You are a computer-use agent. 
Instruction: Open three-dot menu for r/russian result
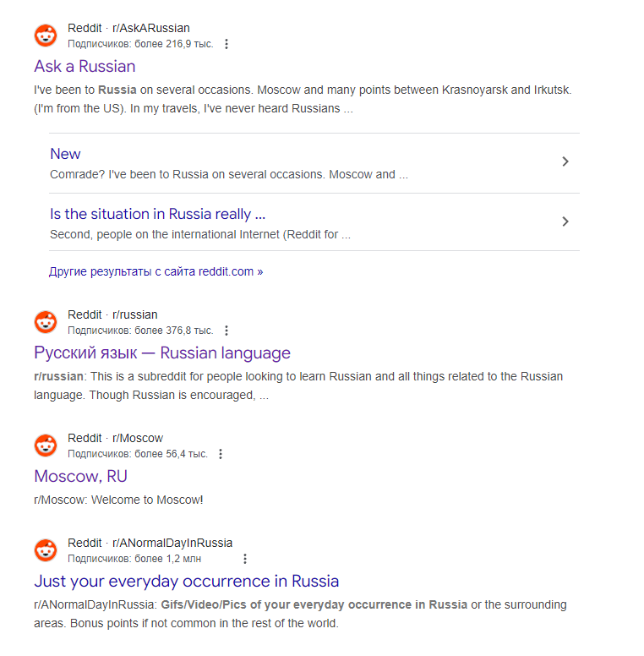(226, 331)
